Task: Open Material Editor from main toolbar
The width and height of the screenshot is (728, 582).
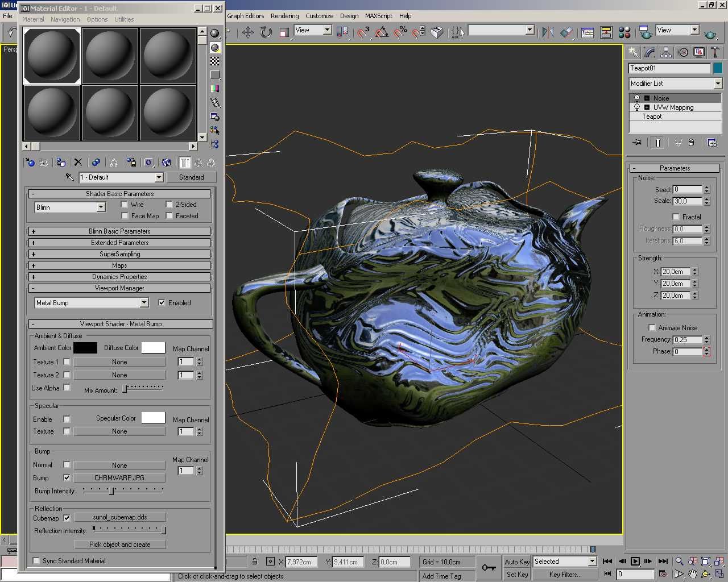Action: pos(624,32)
